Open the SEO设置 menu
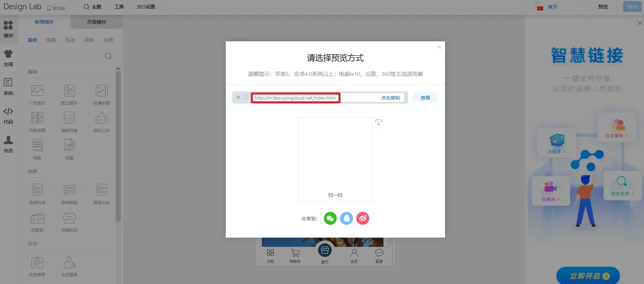Image resolution: width=644 pixels, height=284 pixels. pyautogui.click(x=146, y=7)
